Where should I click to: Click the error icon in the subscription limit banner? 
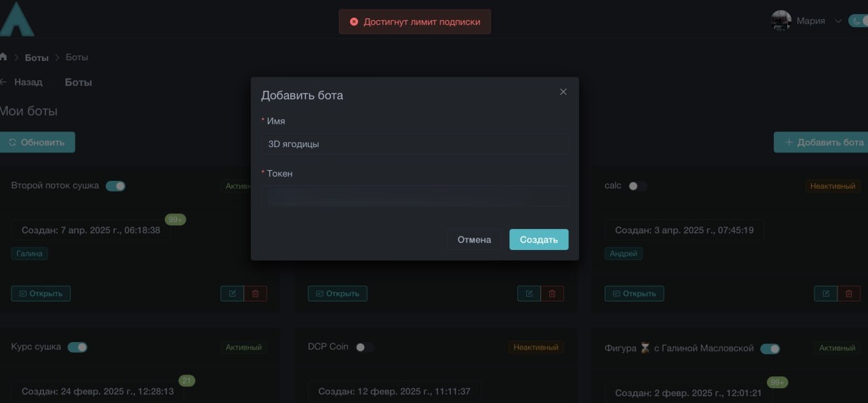point(354,22)
